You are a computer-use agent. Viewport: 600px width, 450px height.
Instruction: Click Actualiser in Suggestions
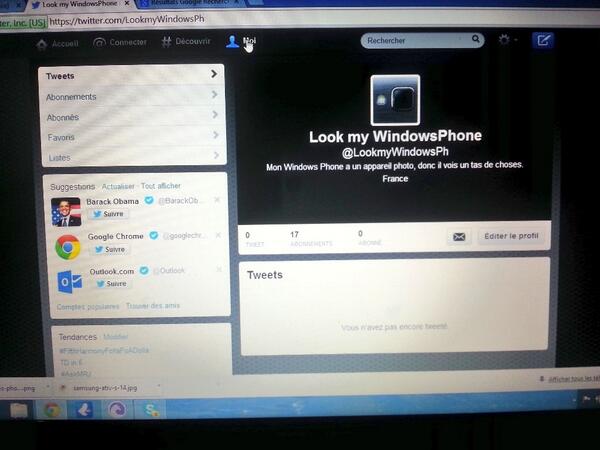point(118,186)
